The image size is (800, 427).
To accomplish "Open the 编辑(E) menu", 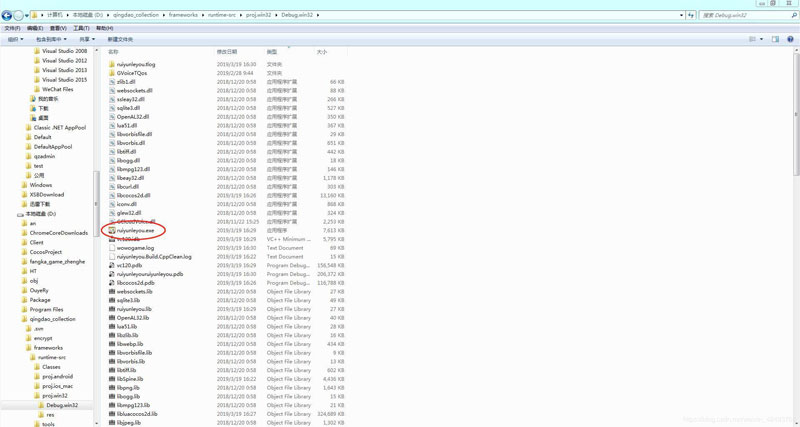I will point(35,29).
